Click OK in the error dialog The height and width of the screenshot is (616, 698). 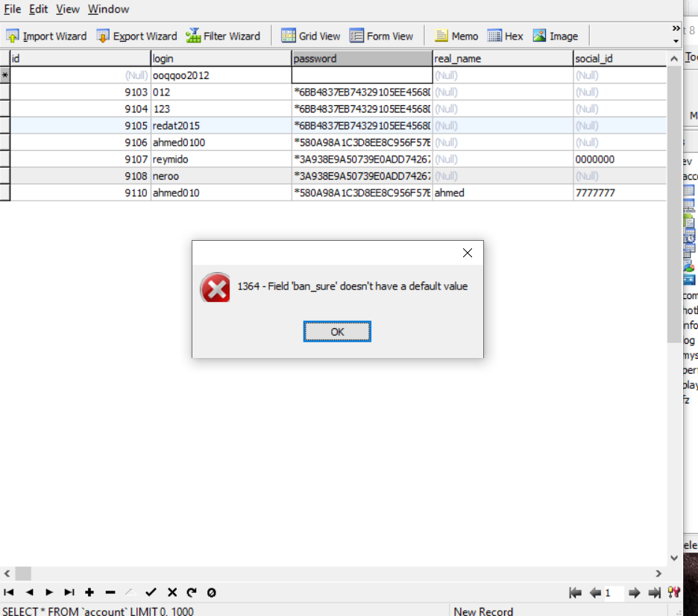click(x=337, y=332)
